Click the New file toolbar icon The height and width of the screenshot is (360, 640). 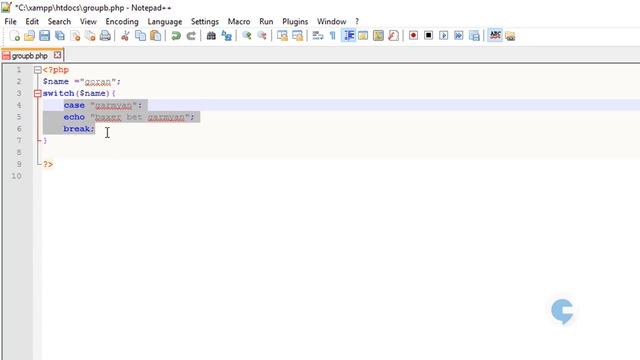point(14,36)
